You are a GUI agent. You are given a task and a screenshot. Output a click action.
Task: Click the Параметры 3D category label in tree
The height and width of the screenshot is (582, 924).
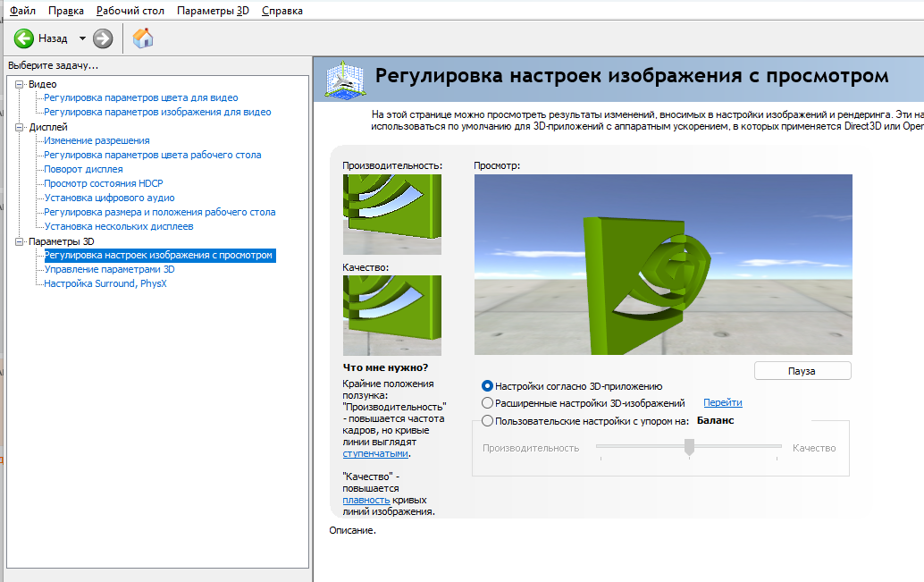[x=62, y=241]
